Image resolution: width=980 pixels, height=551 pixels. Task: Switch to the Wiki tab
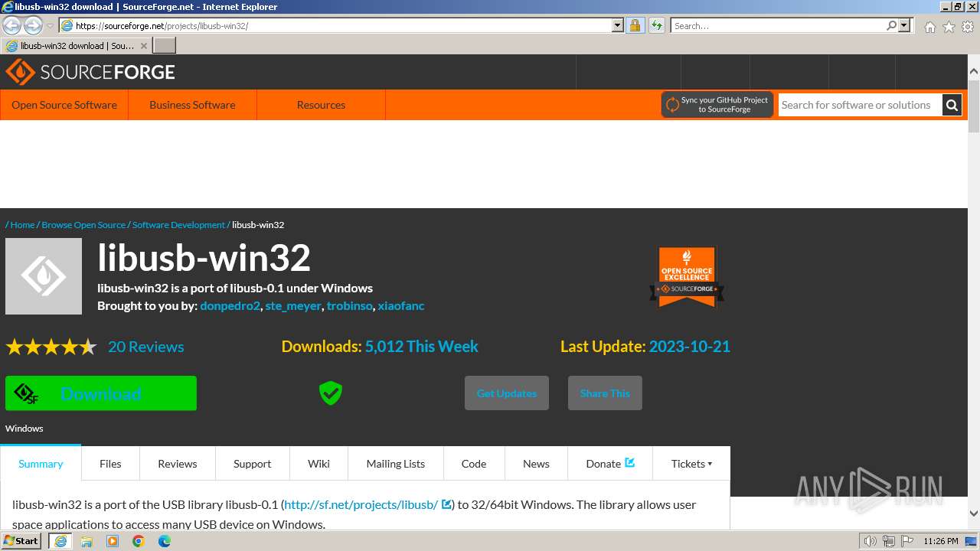(318, 464)
